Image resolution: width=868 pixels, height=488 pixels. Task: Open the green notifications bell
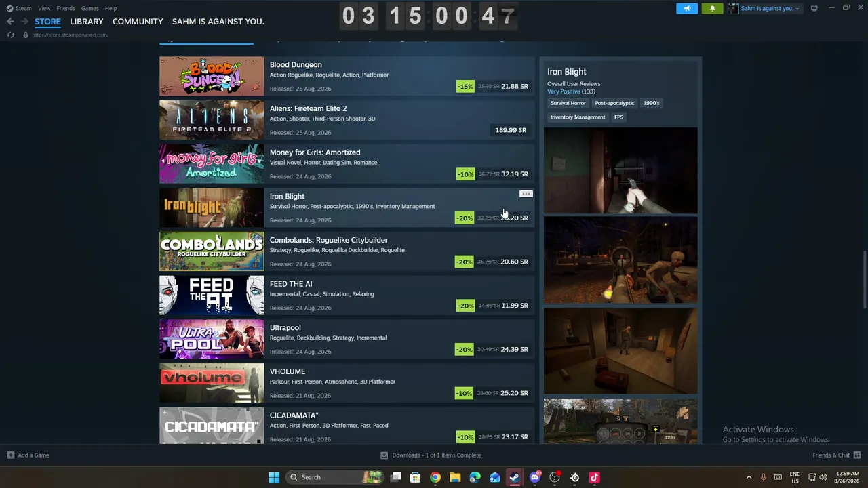click(x=712, y=8)
